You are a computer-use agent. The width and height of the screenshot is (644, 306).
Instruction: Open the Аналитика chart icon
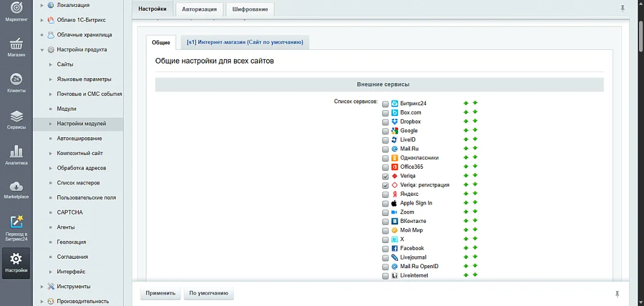coord(16,151)
